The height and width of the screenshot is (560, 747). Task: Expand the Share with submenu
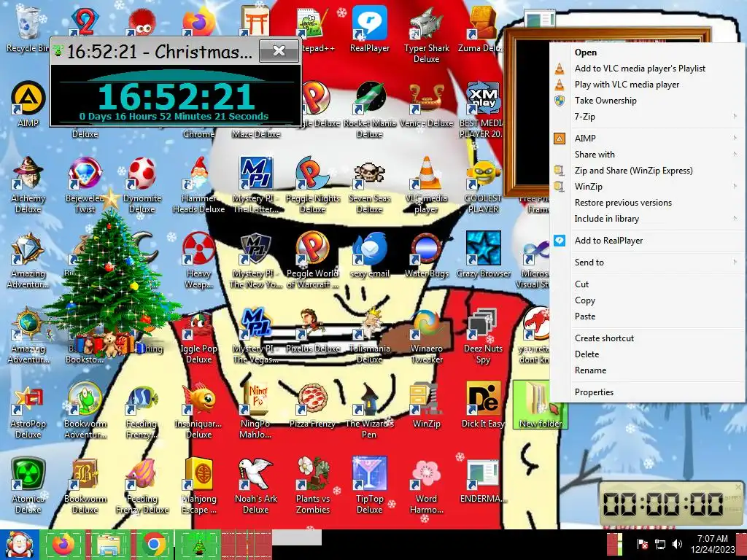648,155
